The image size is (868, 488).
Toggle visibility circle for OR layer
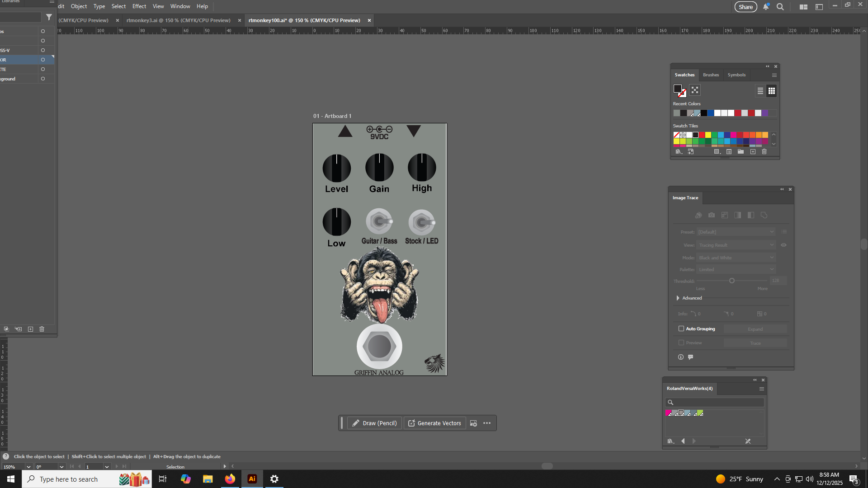click(43, 60)
